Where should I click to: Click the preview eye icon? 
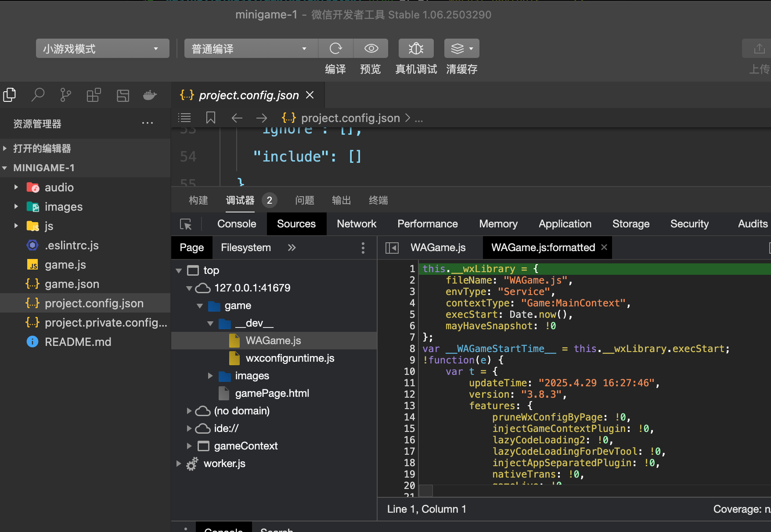pyautogui.click(x=371, y=48)
